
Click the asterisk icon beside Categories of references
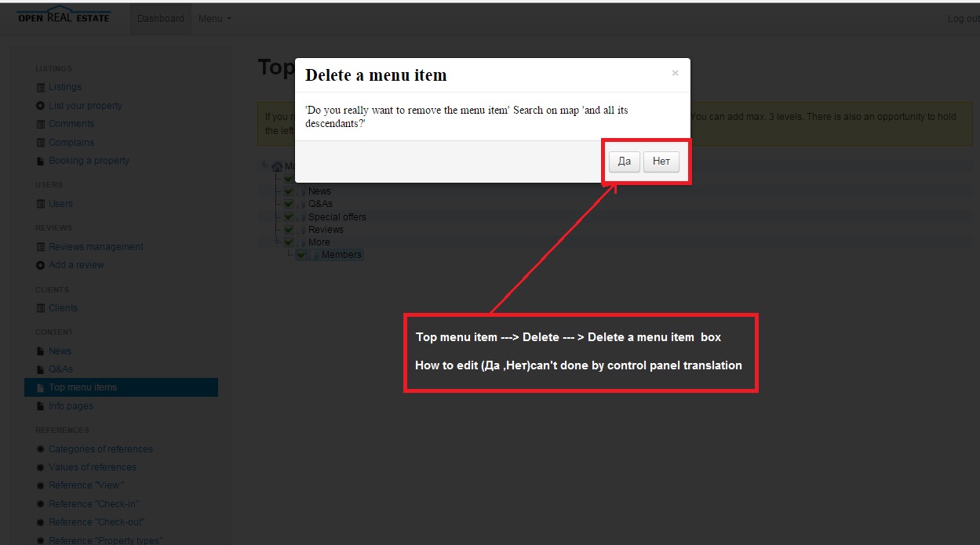[x=39, y=449]
